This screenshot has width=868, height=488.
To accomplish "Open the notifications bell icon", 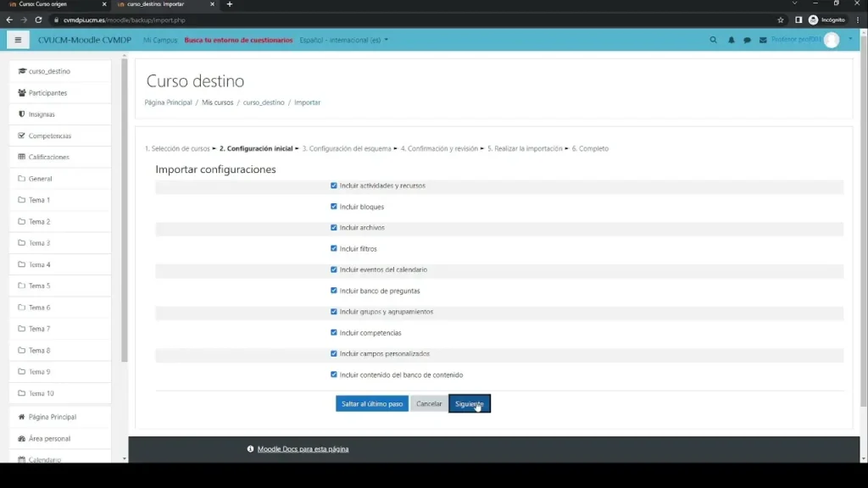I will pos(732,40).
